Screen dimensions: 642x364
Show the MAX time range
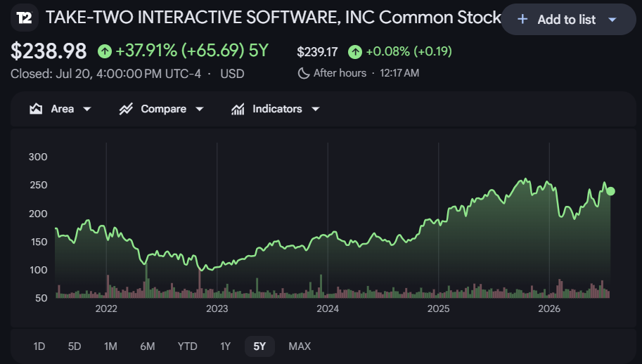tap(300, 346)
